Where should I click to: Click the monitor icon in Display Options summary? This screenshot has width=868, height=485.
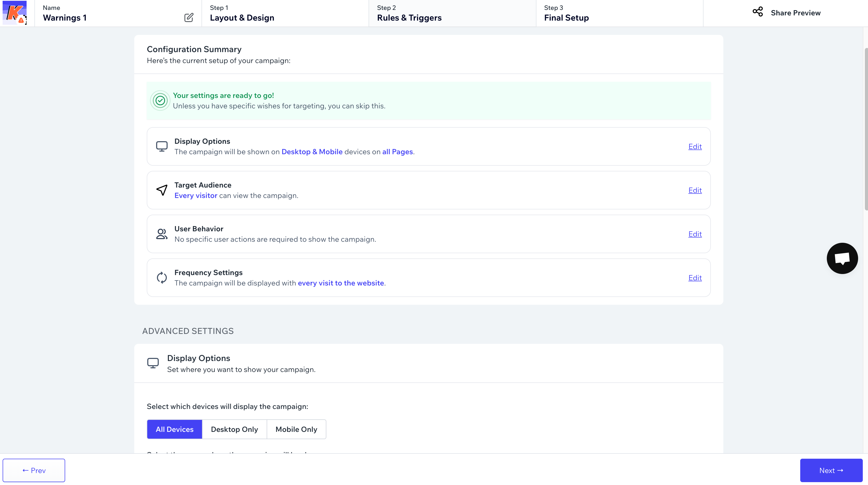click(x=162, y=146)
